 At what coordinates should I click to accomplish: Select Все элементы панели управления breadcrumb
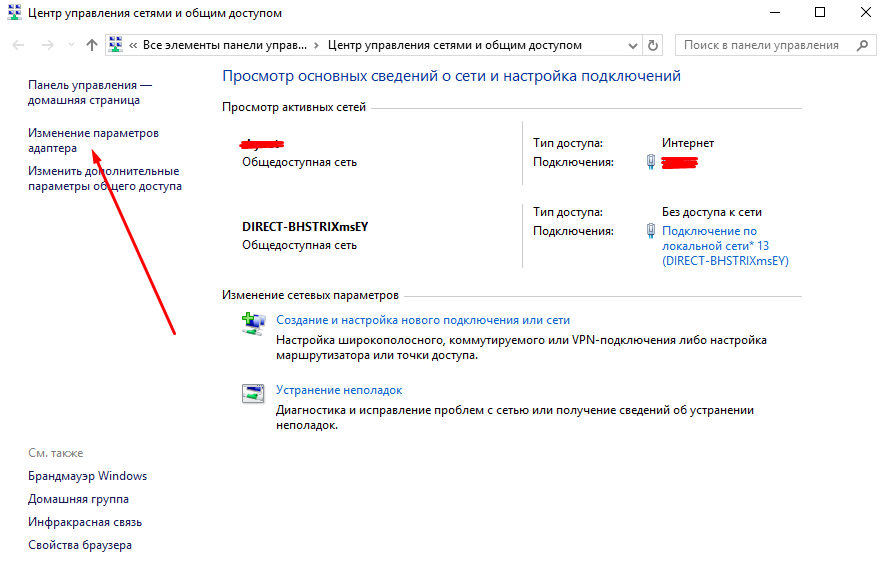(225, 45)
